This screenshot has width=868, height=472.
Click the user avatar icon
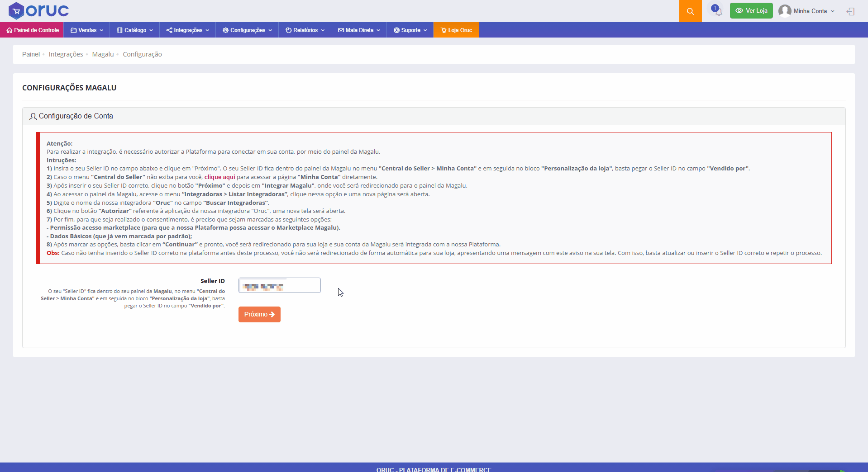pos(785,11)
